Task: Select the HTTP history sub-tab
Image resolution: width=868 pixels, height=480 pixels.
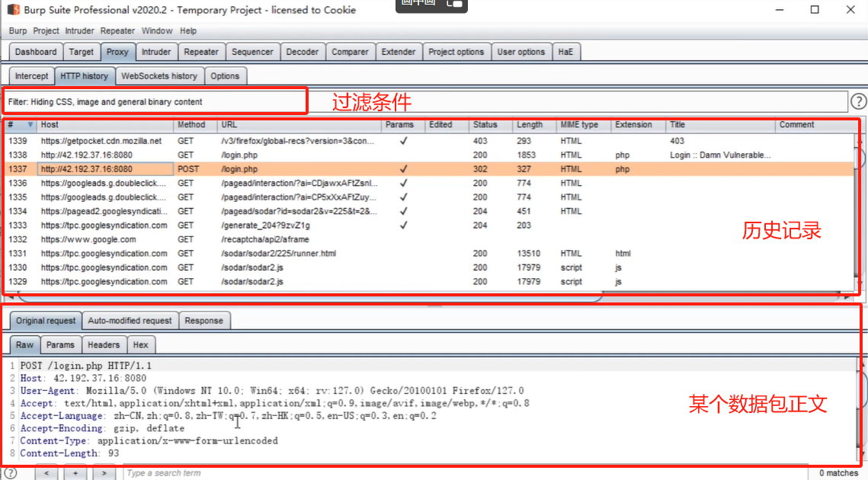Action: tap(84, 76)
